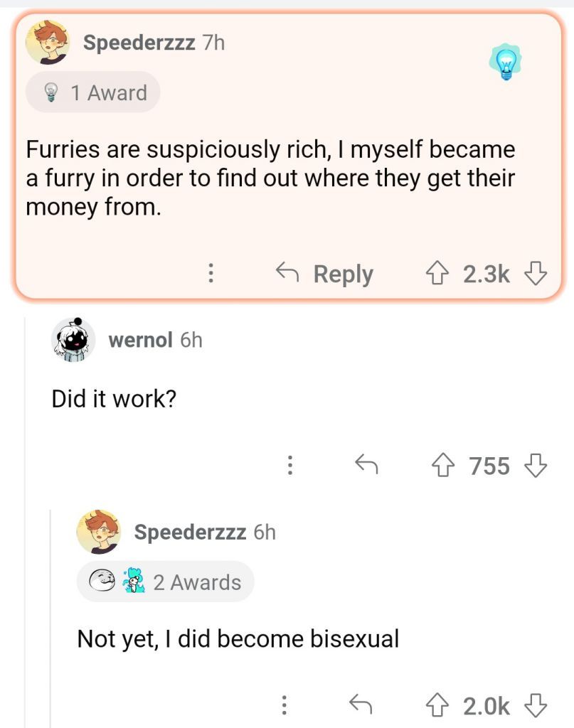Viewport: 574px width, 728px height.
Task: Downvote the top Speederzzz comment
Action: pos(536,274)
